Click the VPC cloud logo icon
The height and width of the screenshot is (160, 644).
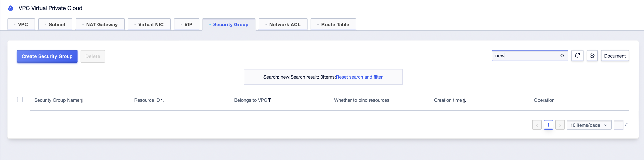11,8
